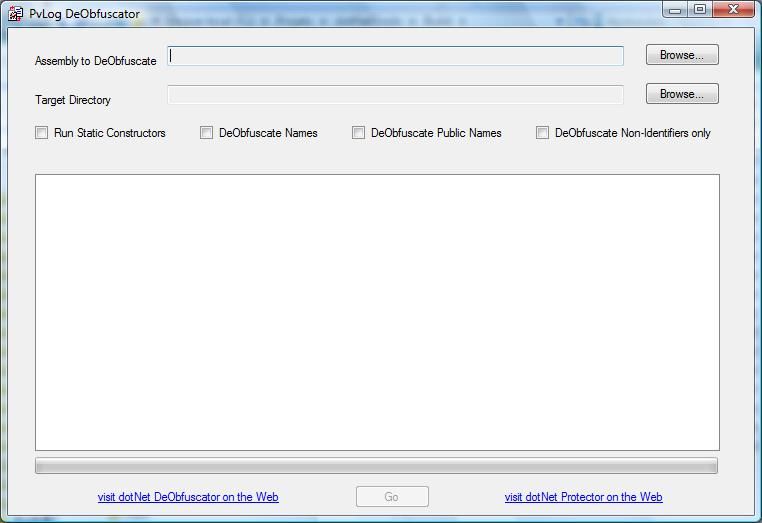Toggle DeObfuscate Non-Identifiers only checkbox
Screen dimensions: 762x523
543,133
